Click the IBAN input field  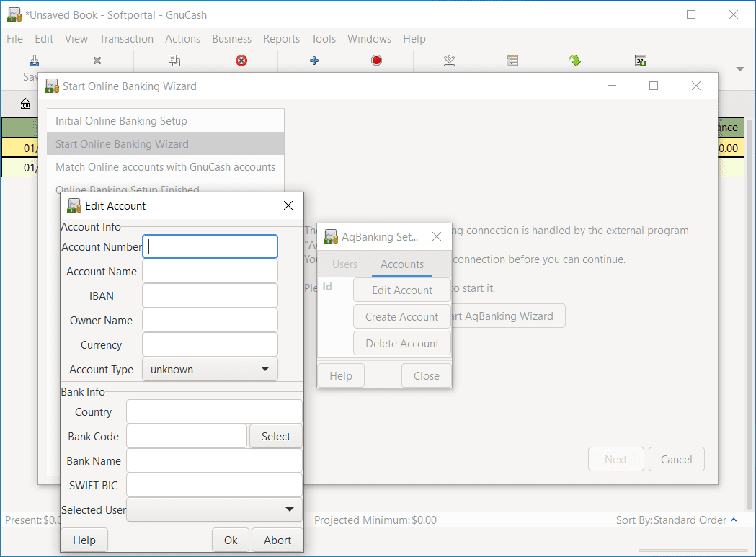click(210, 295)
